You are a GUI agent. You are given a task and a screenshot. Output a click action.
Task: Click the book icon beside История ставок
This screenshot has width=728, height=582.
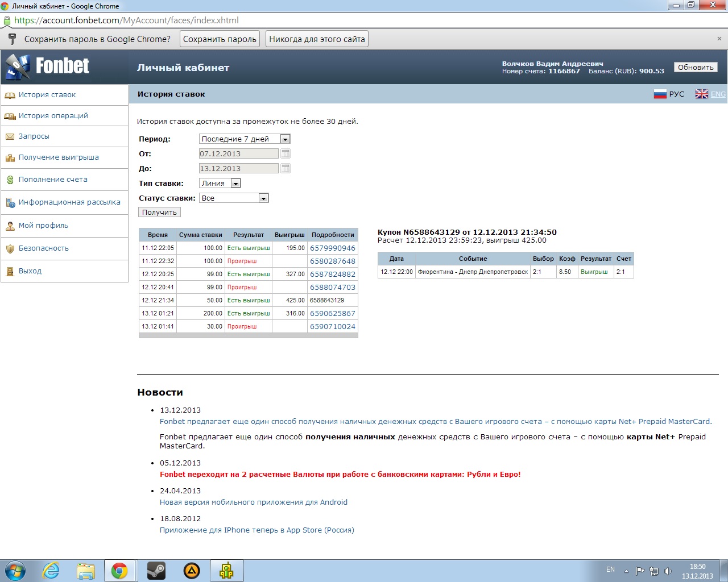(x=10, y=95)
